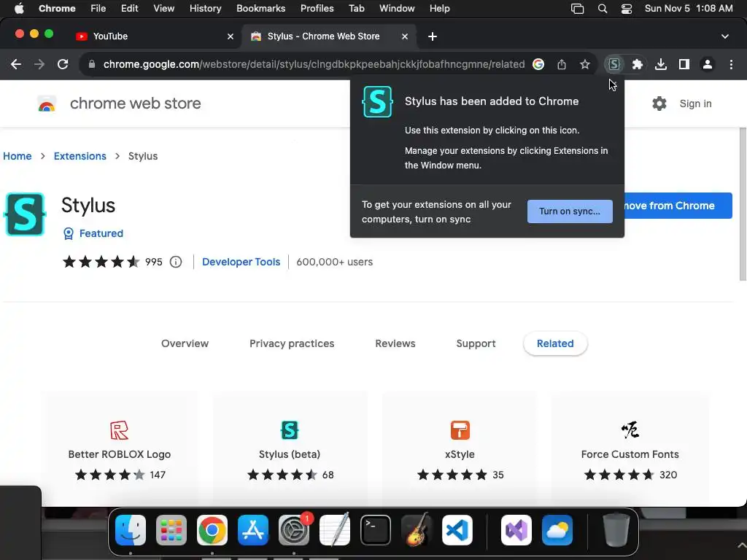The height and width of the screenshot is (560, 747).
Task: Close the Stylus Chrome Web Store tab
Action: pyautogui.click(x=404, y=36)
